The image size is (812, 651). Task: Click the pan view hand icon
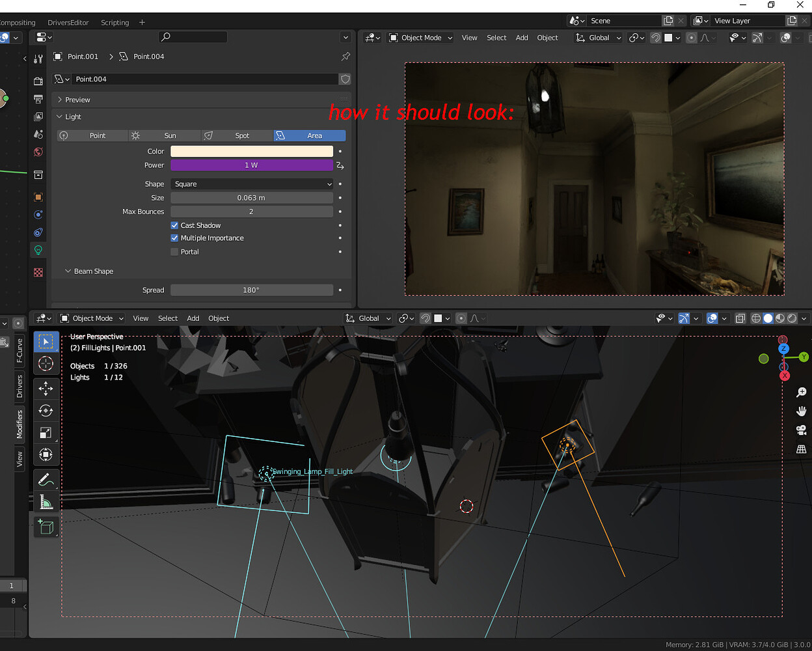point(802,411)
